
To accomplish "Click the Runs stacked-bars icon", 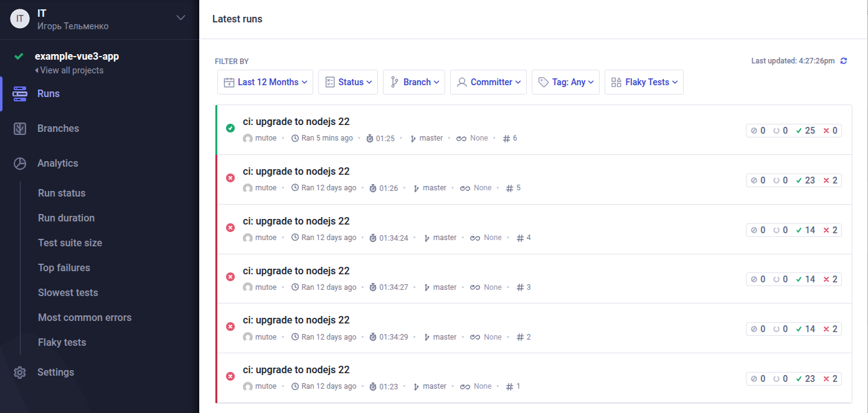I will point(20,94).
